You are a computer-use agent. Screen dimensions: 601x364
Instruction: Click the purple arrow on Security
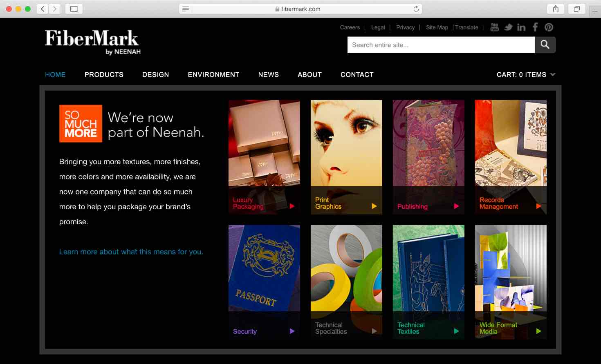pyautogui.click(x=292, y=331)
